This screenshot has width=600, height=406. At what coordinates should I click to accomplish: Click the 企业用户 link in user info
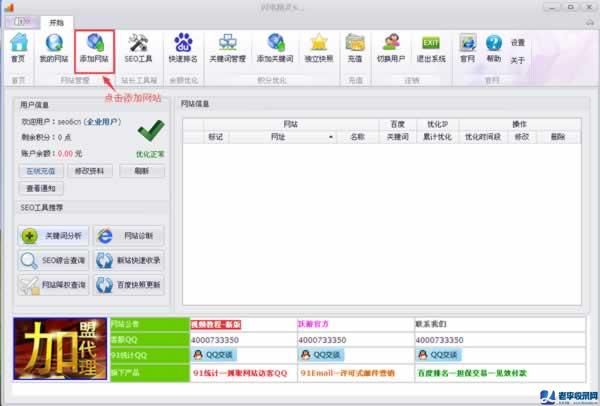point(102,122)
